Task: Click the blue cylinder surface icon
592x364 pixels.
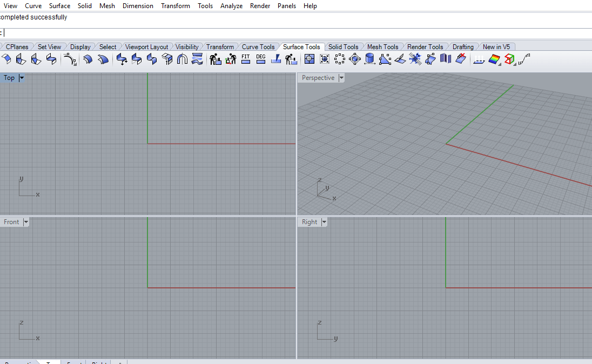Action: tap(369, 59)
